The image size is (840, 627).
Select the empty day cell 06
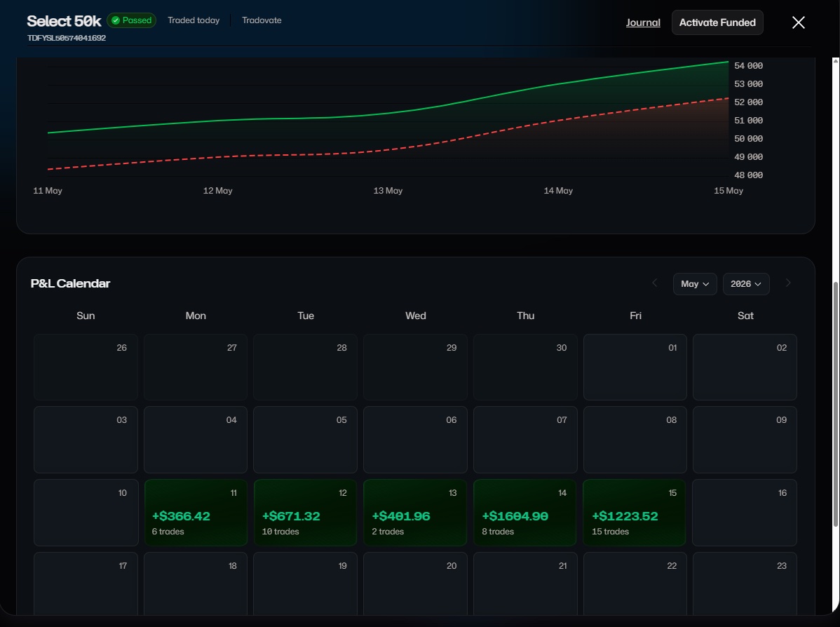[x=415, y=440]
